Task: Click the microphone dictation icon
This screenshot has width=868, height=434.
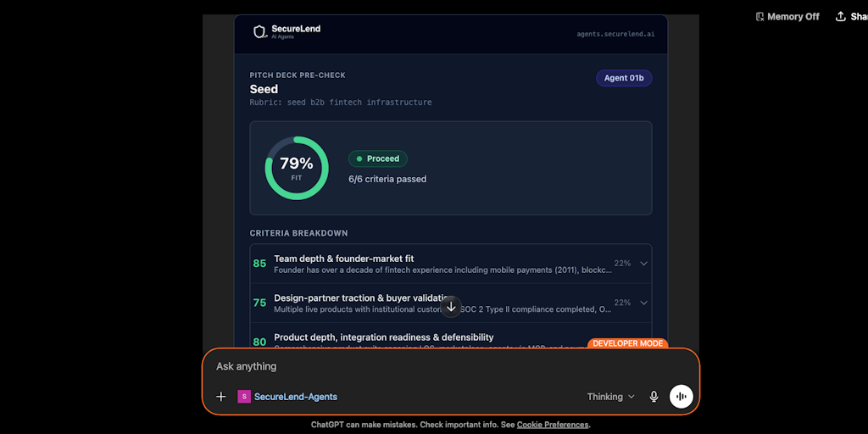Action: click(654, 397)
